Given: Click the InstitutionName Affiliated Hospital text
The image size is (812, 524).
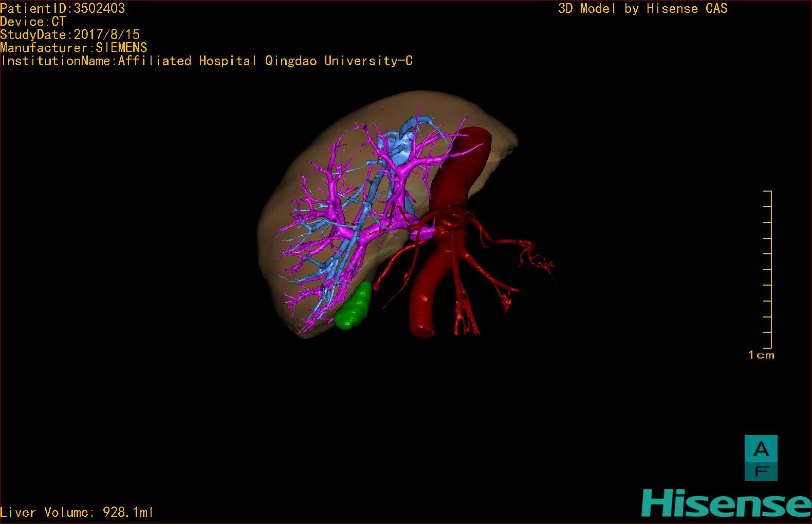Looking at the screenshot, I should 207,61.
